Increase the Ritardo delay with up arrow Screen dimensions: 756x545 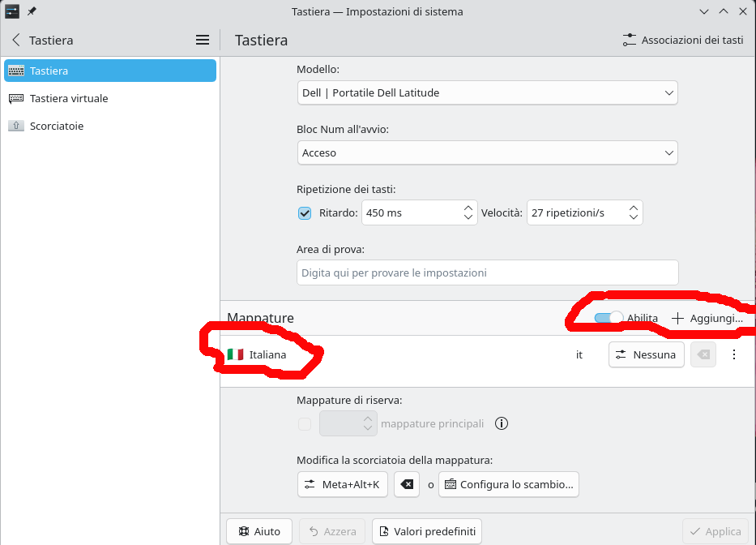(468, 208)
